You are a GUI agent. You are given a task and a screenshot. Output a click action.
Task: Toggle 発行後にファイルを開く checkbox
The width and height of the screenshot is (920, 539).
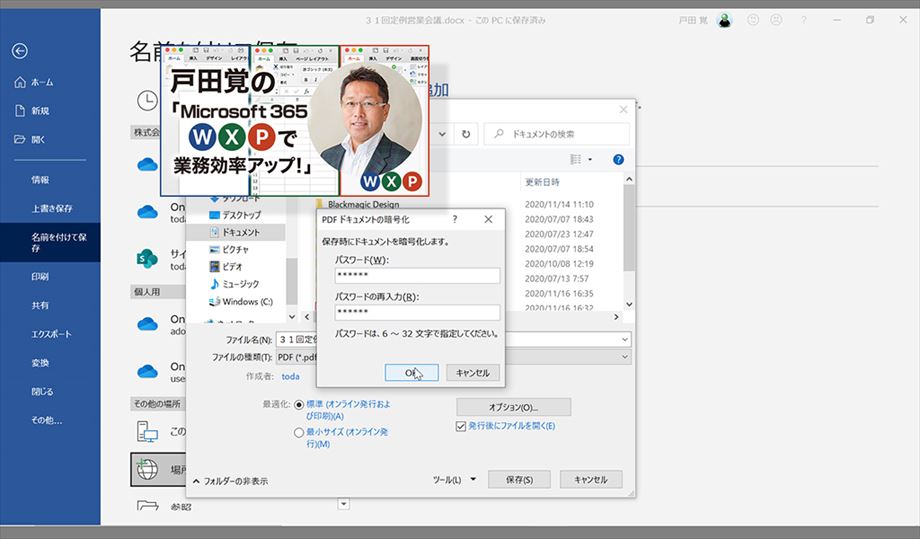coord(461,426)
